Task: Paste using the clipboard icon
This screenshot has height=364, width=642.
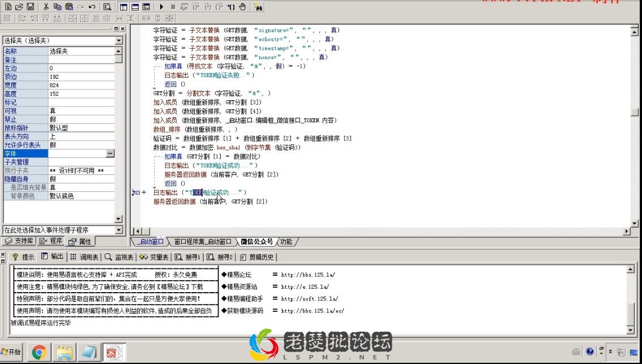Action: point(69,7)
